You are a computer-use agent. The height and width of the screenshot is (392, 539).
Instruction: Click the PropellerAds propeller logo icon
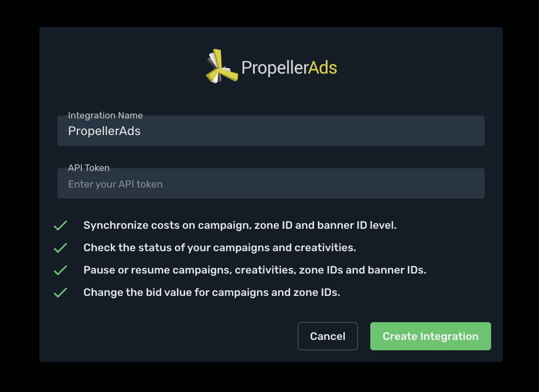point(222,66)
